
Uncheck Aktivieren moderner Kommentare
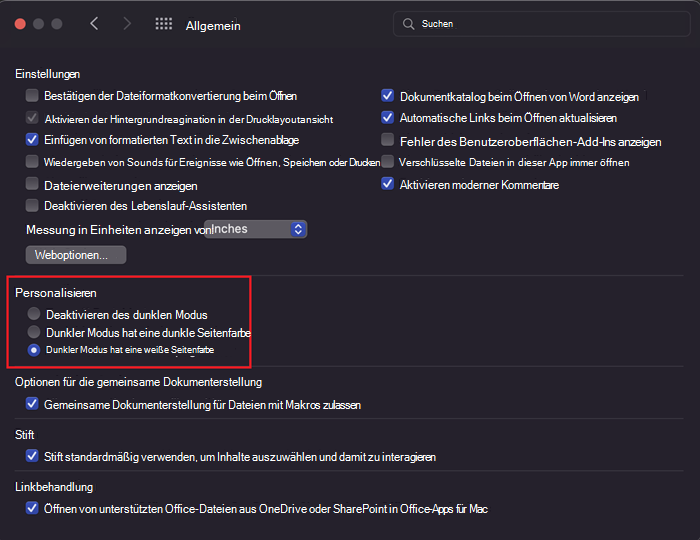tap(388, 184)
